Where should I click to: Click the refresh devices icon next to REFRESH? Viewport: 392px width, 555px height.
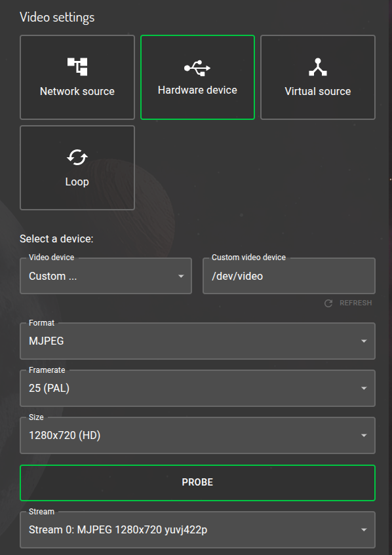click(x=327, y=303)
